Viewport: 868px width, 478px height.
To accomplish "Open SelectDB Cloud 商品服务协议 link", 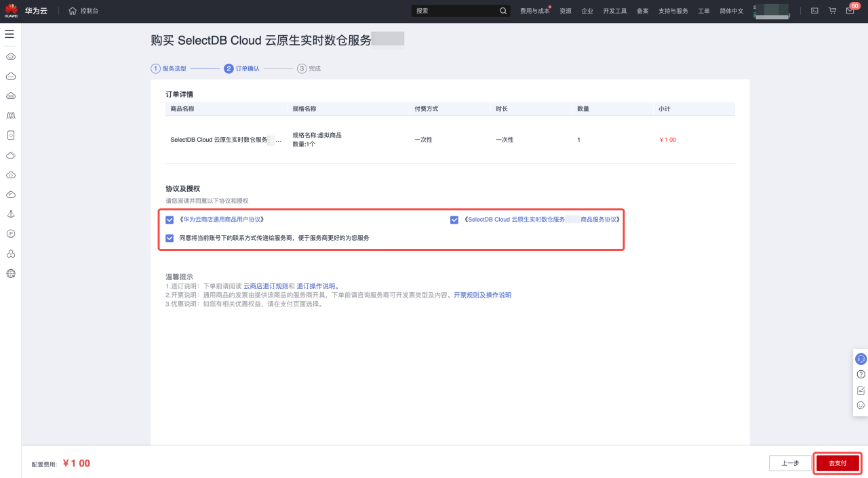I will tap(542, 220).
